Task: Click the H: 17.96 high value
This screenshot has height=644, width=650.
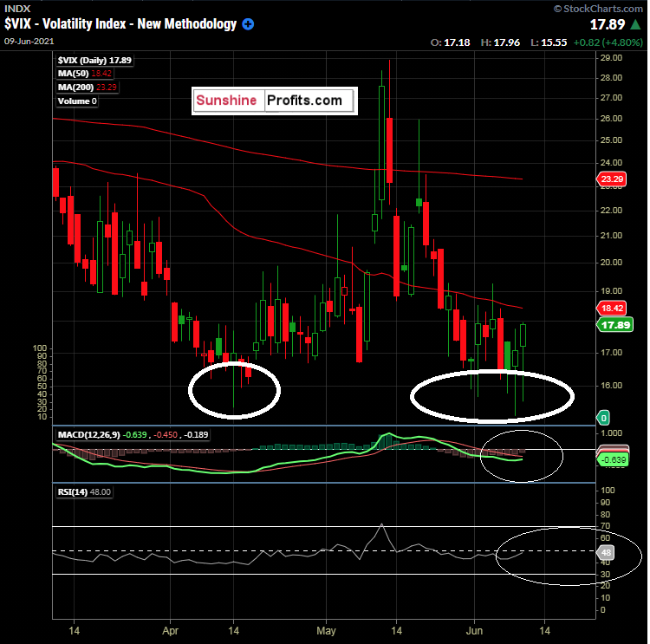Action: click(500, 42)
